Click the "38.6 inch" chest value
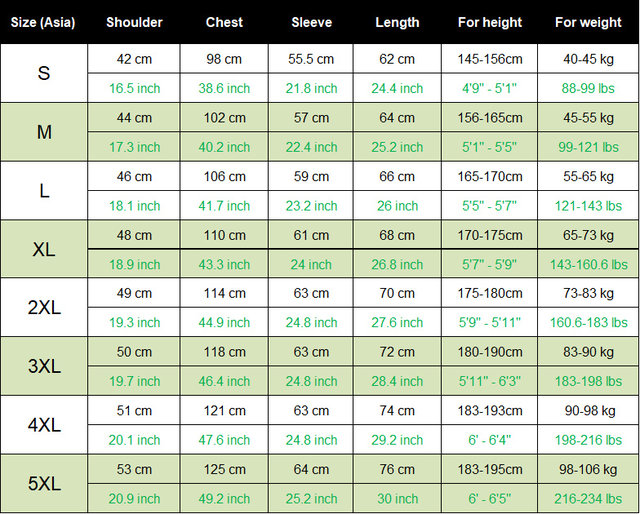Screen dimensions: 640x514 point(224,88)
